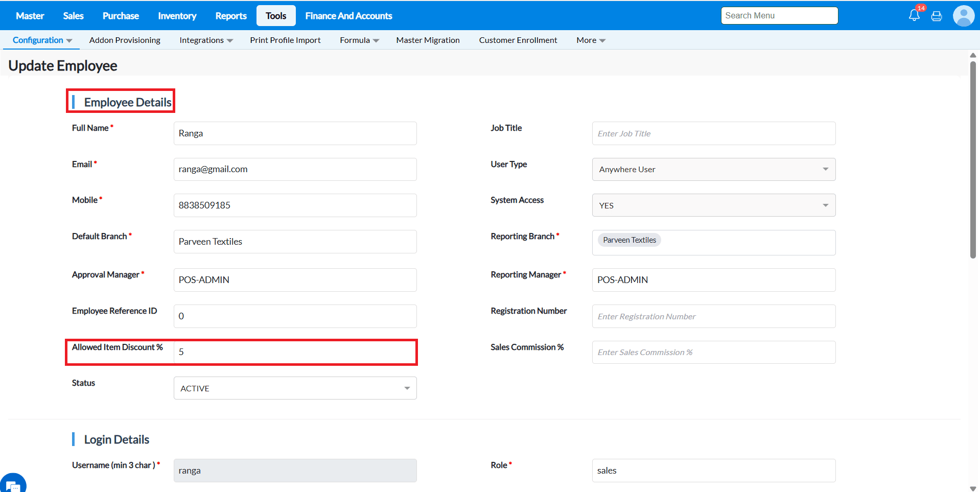
Task: Click the printer icon in header
Action: click(x=937, y=16)
